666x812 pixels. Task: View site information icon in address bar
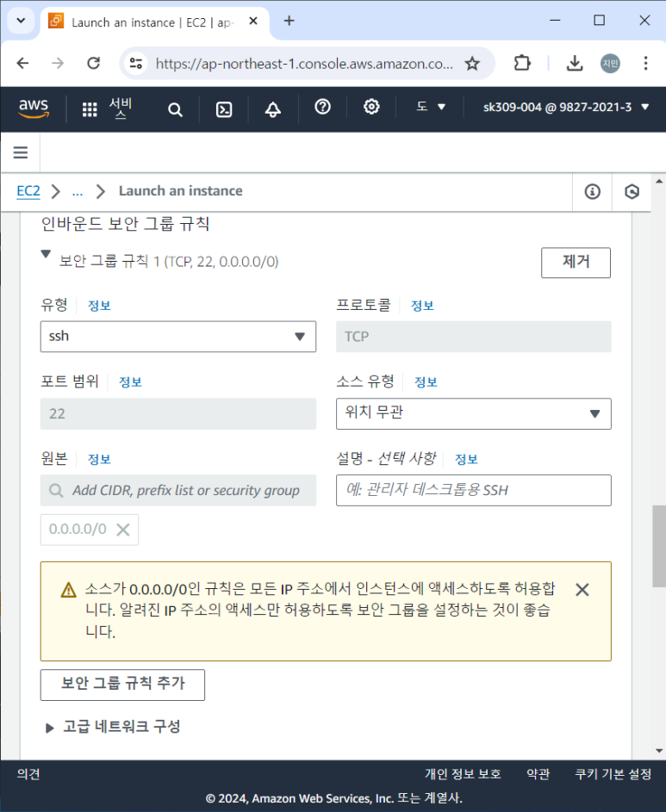[x=136, y=63]
